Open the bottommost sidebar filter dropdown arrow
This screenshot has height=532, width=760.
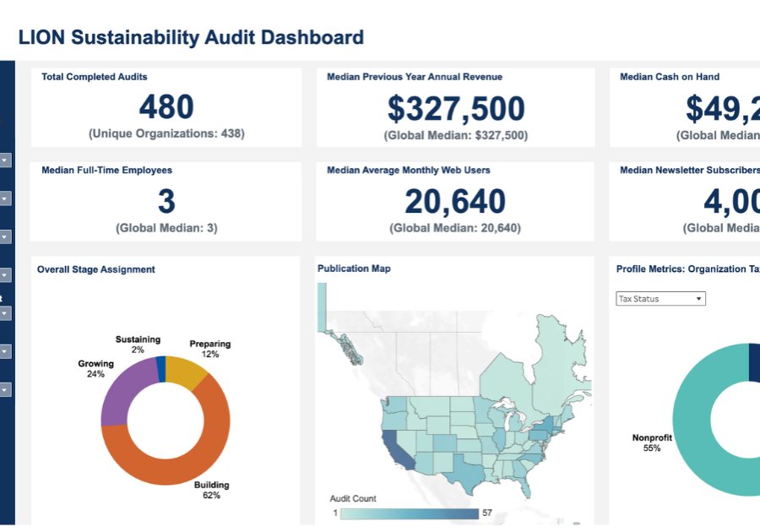(5, 390)
